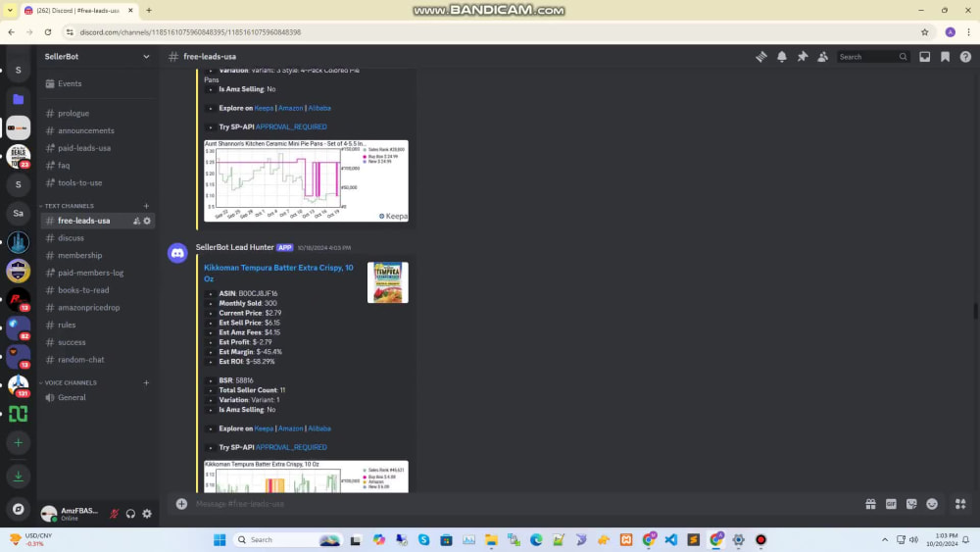Open Explore Discoverable Servers compass icon

18,510
